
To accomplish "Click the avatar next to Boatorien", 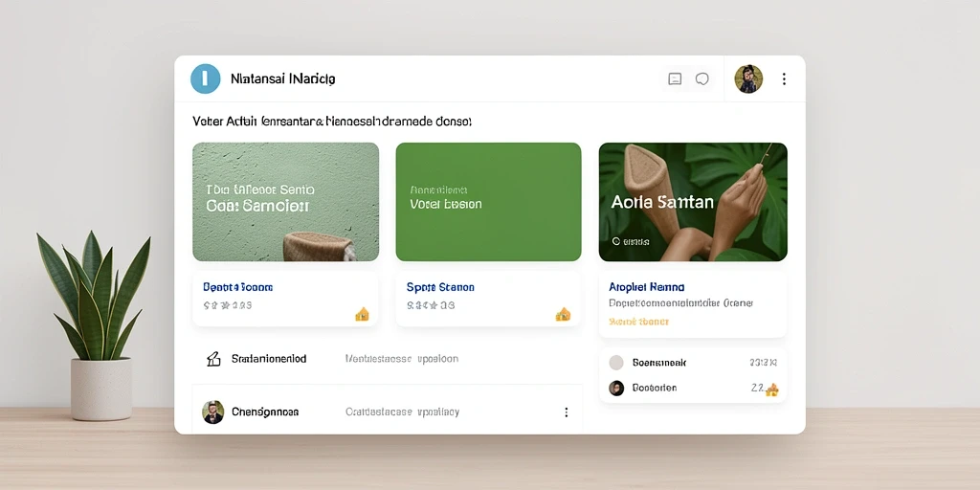I will (616, 389).
